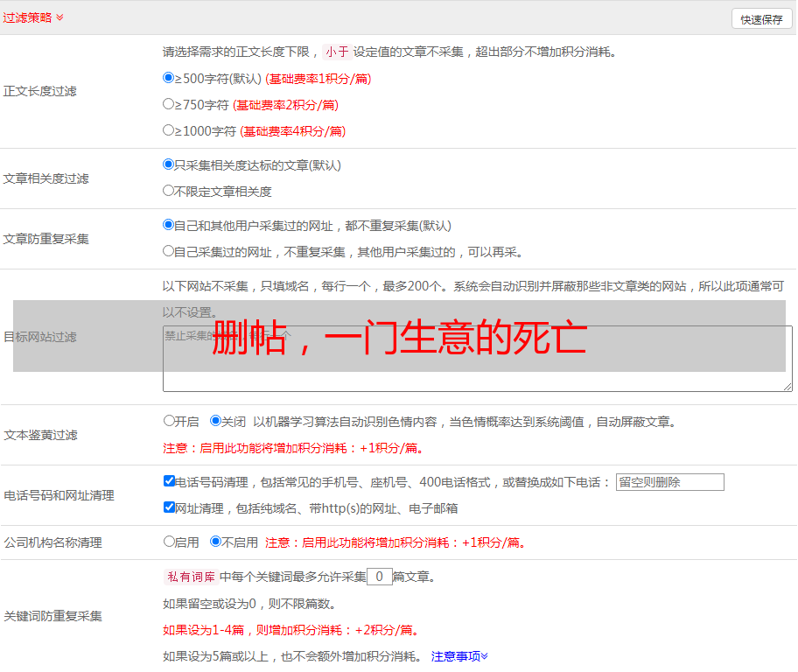Select 启用 for 公司机构名称清理
This screenshot has width=798, height=672.
169,542
